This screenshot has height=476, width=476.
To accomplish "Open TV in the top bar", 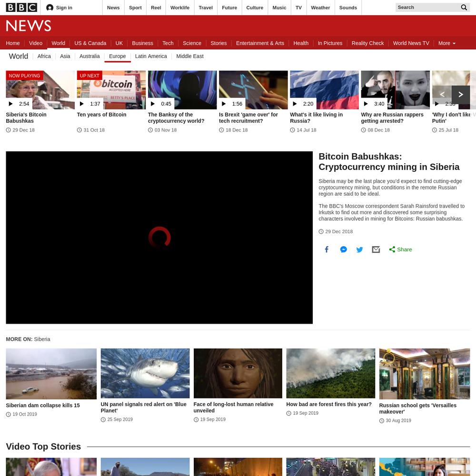I will click(x=299, y=8).
